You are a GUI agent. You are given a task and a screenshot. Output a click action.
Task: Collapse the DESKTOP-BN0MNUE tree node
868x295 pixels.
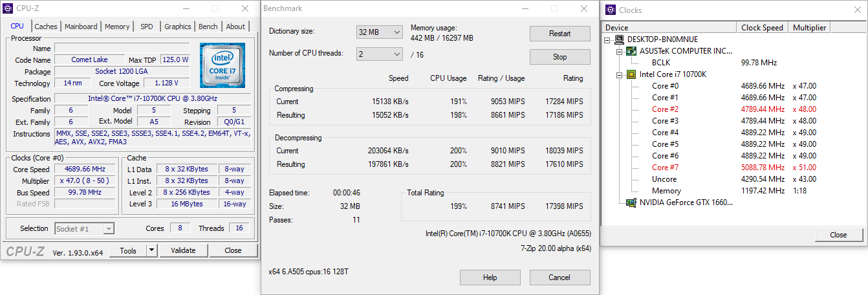coord(608,39)
